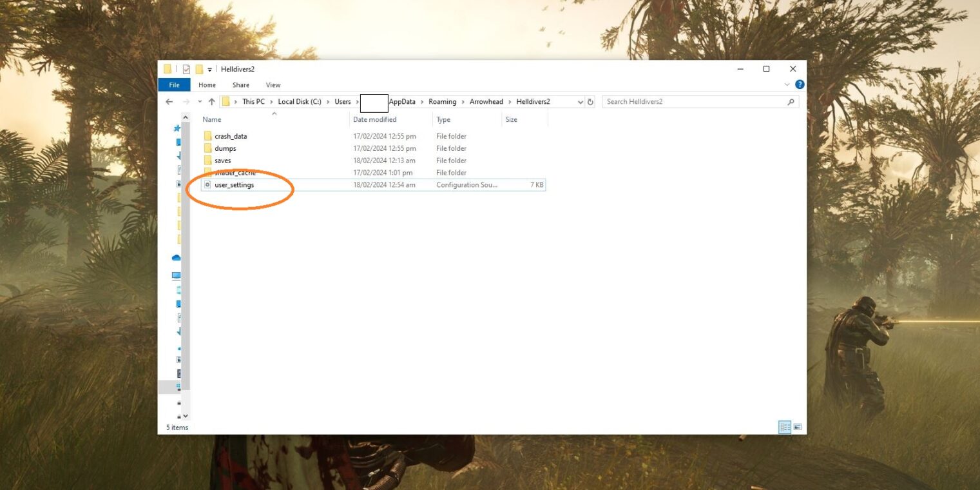Viewport: 980px width, 490px height.
Task: Select Roaming in address path
Action: (x=443, y=102)
